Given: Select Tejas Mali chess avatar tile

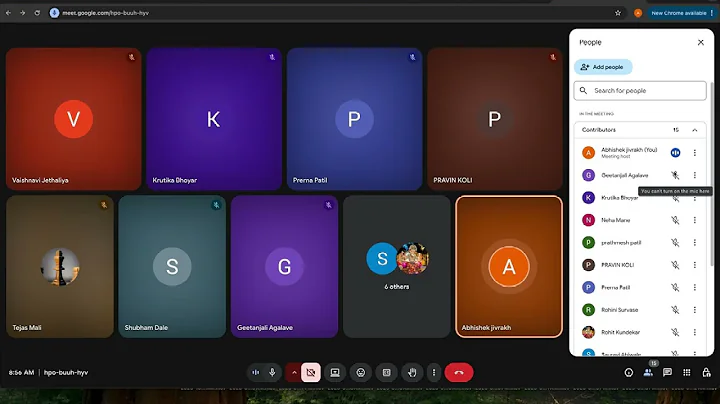Looking at the screenshot, I should pyautogui.click(x=60, y=267).
